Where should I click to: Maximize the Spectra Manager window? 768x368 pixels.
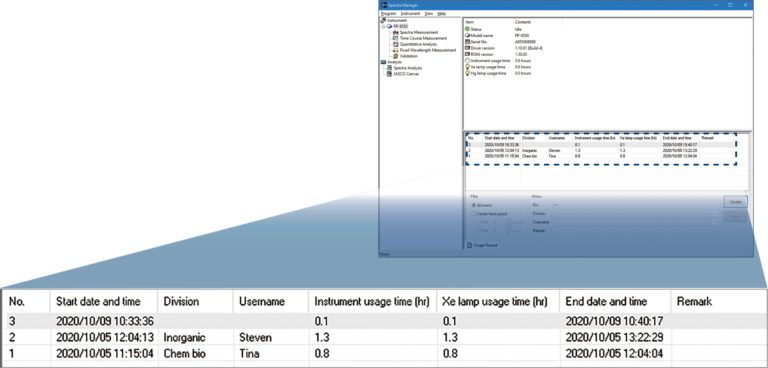coord(730,5)
